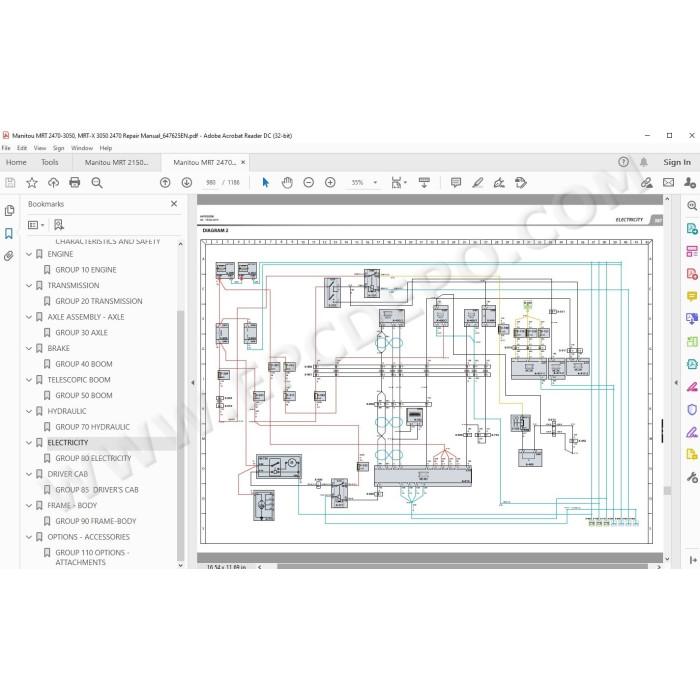700x700 pixels.
Task: Zoom out with minus icon
Action: (308, 183)
